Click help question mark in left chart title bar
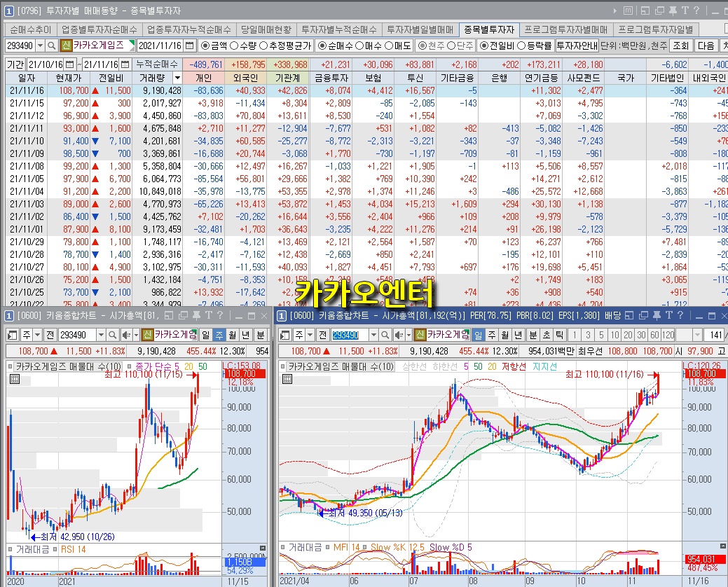The width and height of the screenshot is (728, 587). coord(220,315)
